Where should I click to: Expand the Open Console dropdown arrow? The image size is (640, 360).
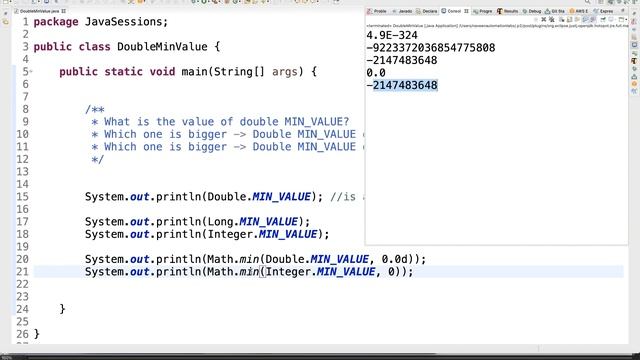[626, 20]
